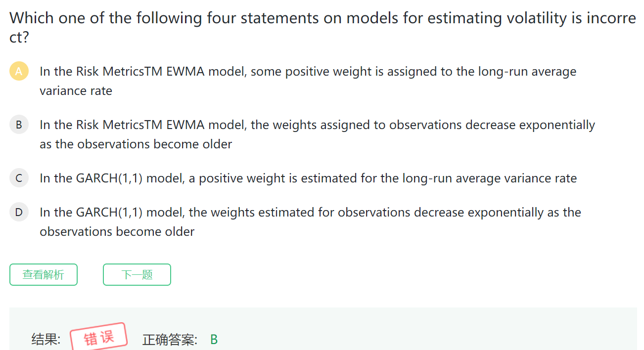Click first line of option A statement

point(308,72)
